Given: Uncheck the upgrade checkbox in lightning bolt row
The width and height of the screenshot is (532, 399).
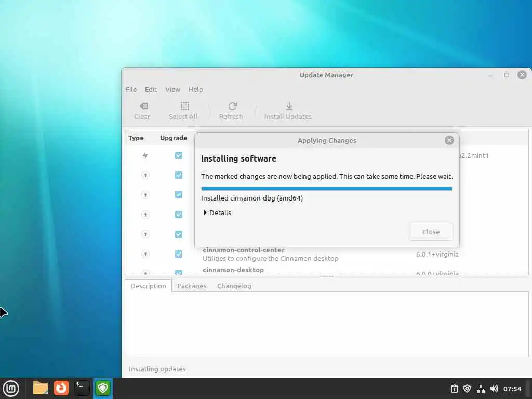Looking at the screenshot, I should tap(179, 155).
